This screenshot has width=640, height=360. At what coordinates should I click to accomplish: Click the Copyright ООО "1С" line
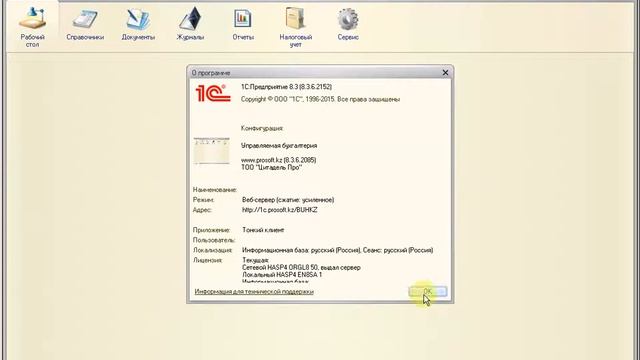[x=320, y=99]
